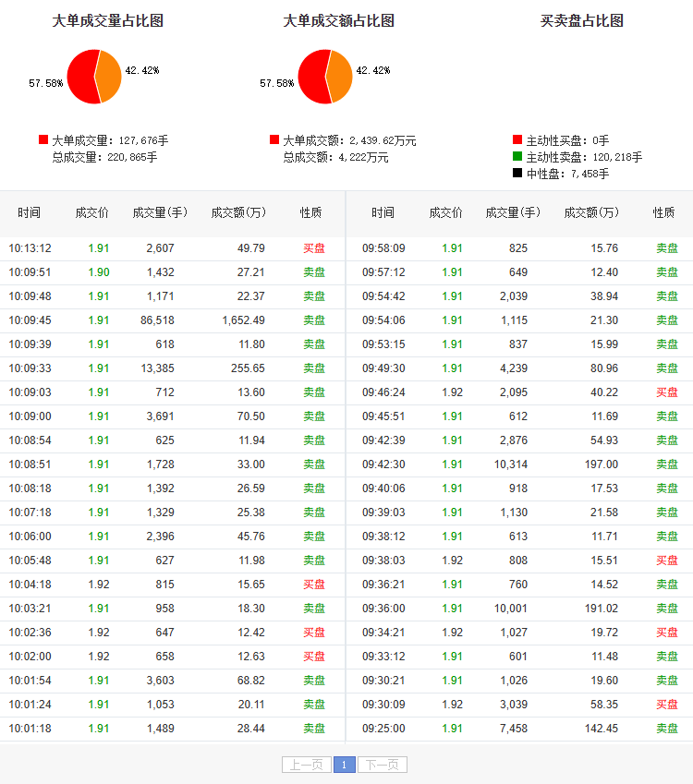Click the red 大单成交额 legend swatch

(x=274, y=139)
